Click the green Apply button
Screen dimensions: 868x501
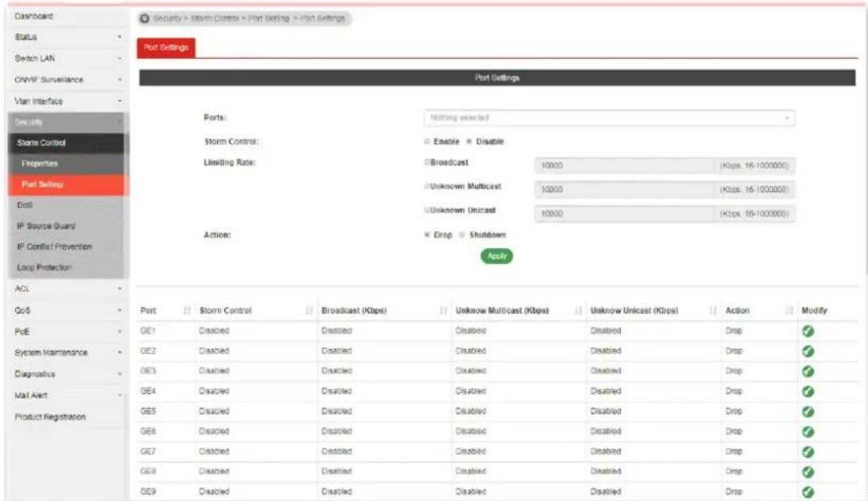click(496, 256)
